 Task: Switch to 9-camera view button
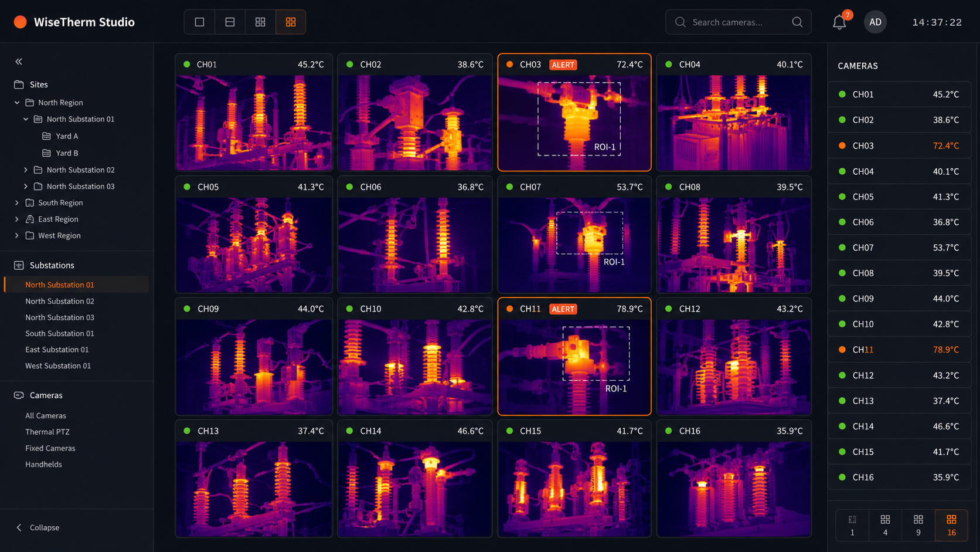tap(918, 525)
